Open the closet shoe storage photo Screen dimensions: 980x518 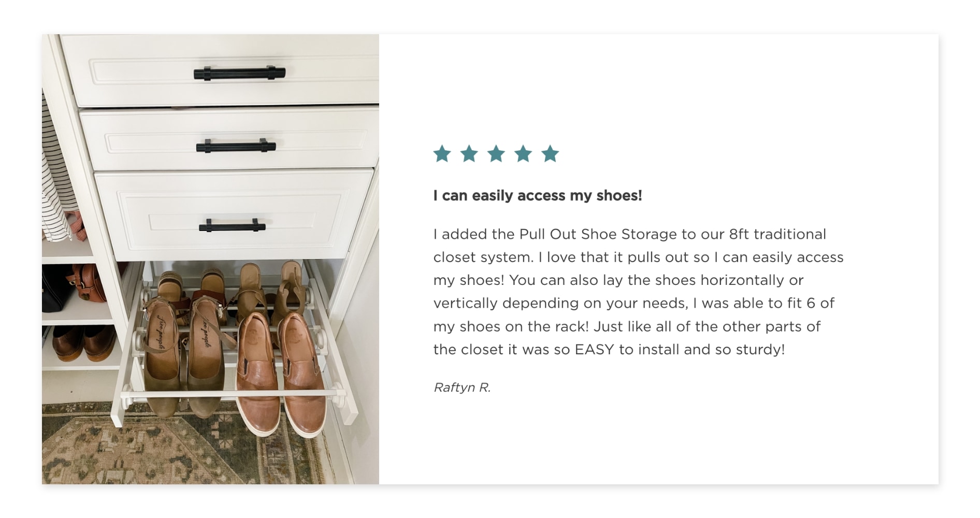[210, 259]
